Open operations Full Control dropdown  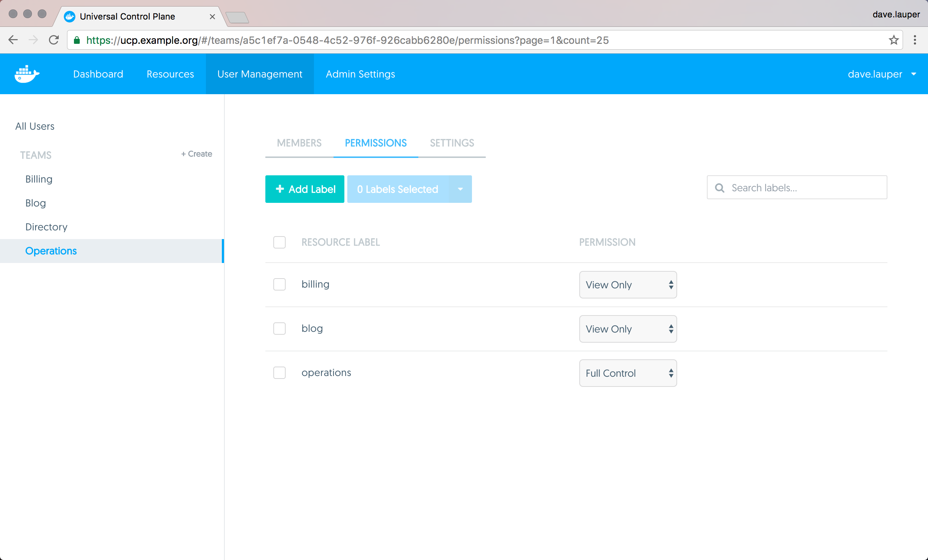pyautogui.click(x=627, y=373)
